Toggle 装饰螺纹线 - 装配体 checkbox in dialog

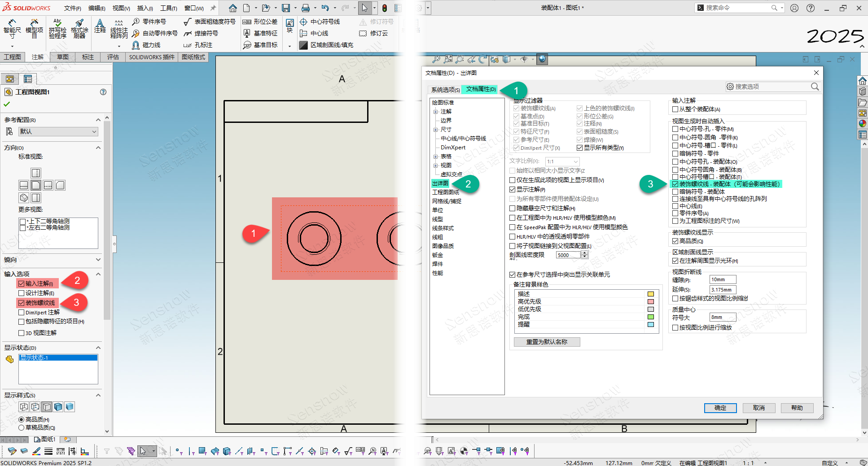click(675, 184)
